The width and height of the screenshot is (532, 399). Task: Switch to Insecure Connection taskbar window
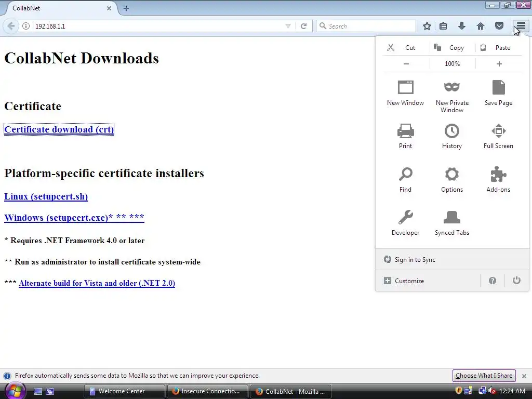tap(207, 391)
